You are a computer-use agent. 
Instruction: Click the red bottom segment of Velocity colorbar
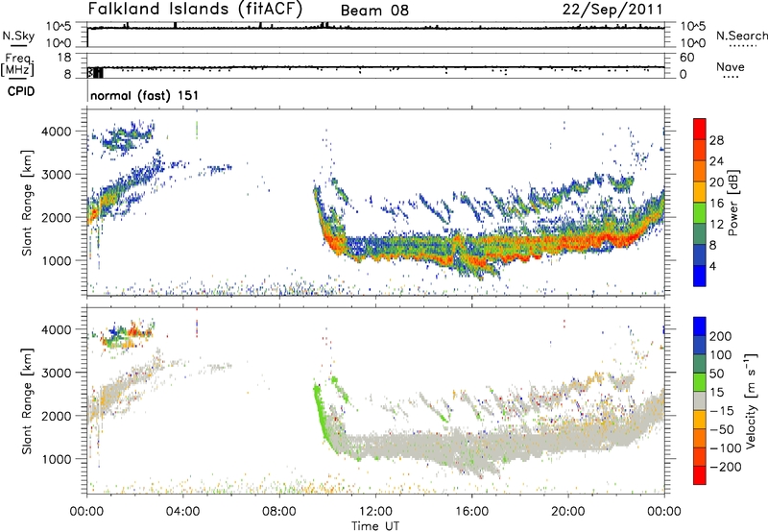(x=700, y=475)
